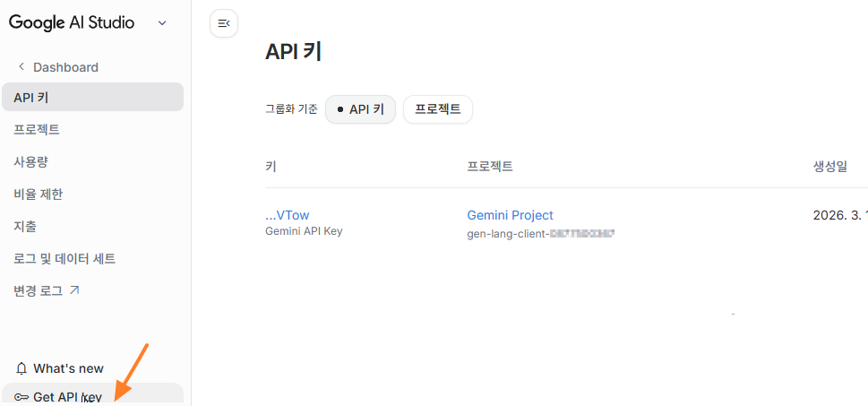This screenshot has height=406, width=868.
Task: Click the 프로젝트 column header
Action: 490,166
